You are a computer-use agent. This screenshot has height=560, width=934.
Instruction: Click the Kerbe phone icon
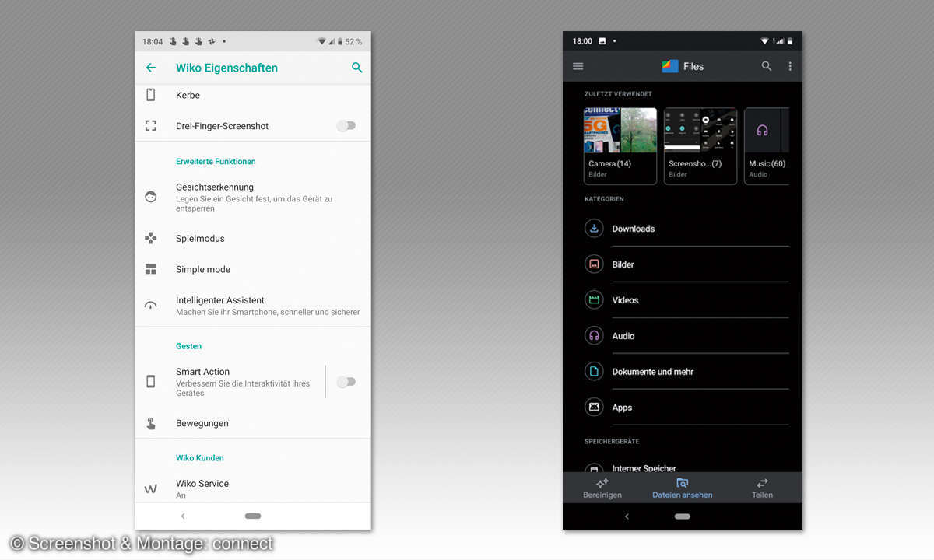coord(151,95)
